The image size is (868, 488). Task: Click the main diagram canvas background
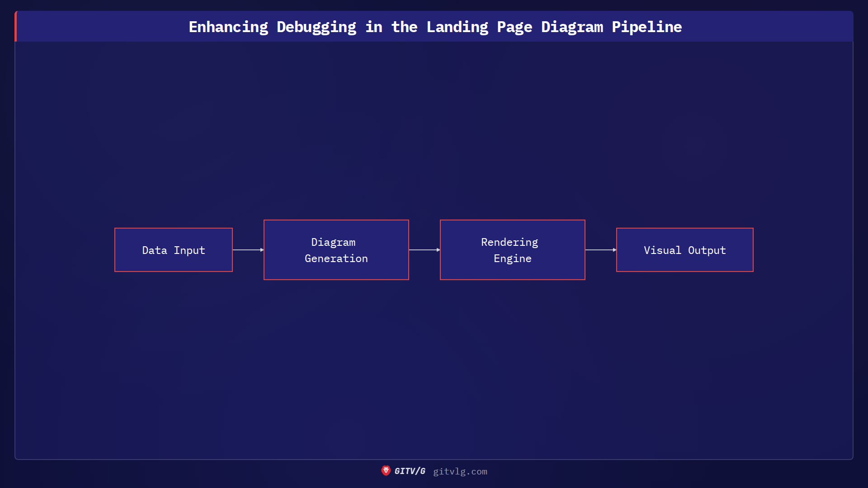434,361
